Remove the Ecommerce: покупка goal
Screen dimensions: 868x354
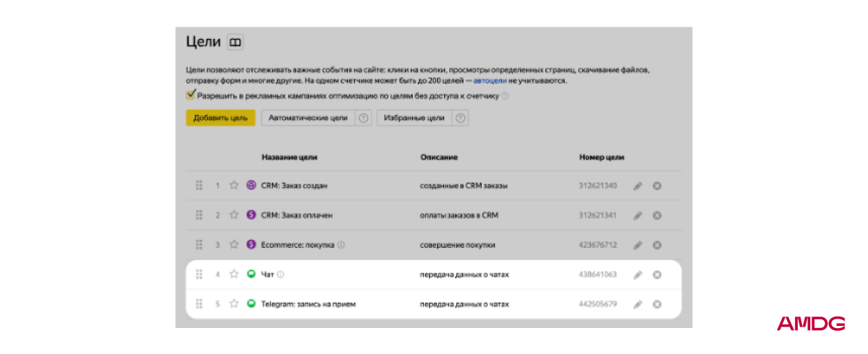[x=657, y=245]
